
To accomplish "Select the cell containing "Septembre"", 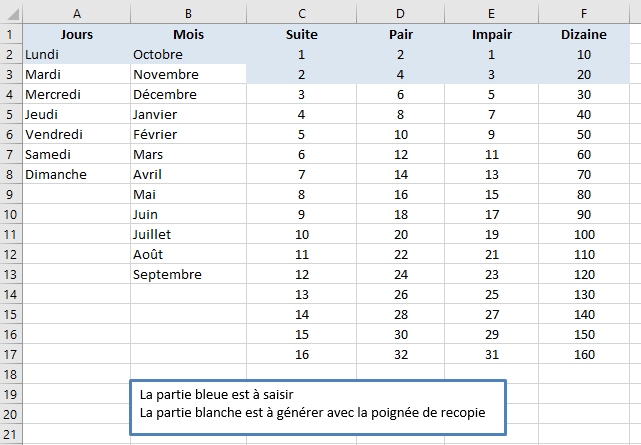I will pos(188,274).
